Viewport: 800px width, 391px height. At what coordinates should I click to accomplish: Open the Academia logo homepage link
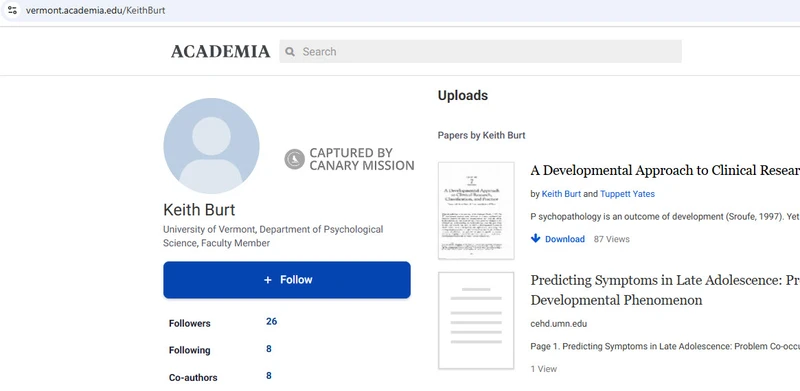tap(220, 52)
